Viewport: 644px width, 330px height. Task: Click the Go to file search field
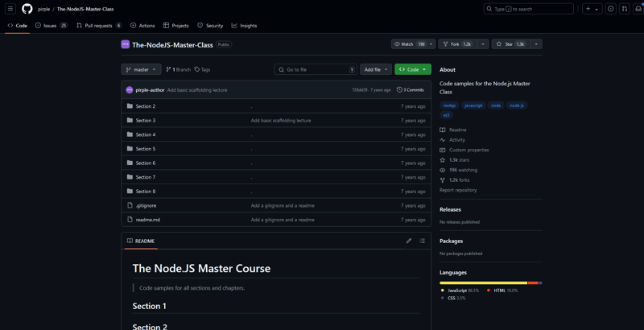click(315, 69)
